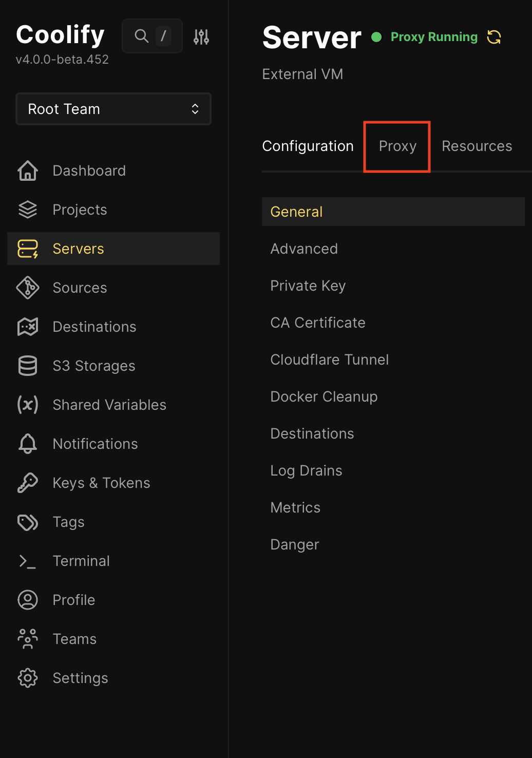Open Notifications via the bell icon

click(x=27, y=444)
